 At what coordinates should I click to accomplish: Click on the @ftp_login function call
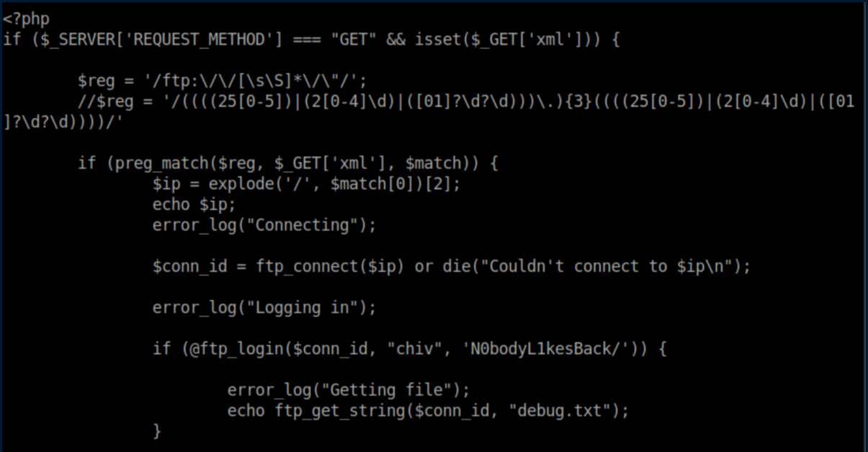tap(232, 350)
